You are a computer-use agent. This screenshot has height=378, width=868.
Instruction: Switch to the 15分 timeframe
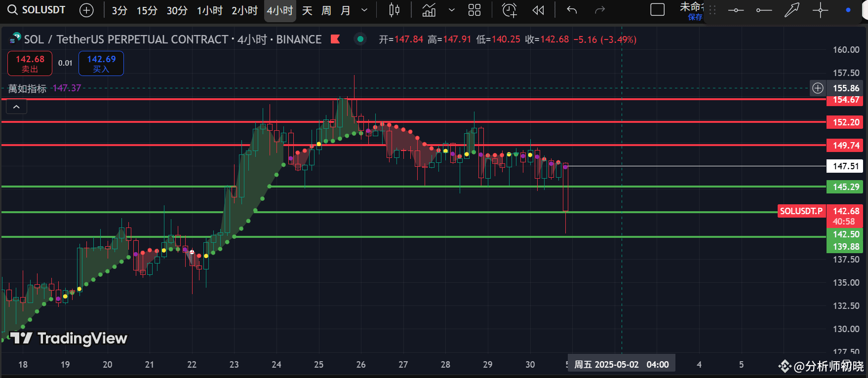pyautogui.click(x=147, y=10)
